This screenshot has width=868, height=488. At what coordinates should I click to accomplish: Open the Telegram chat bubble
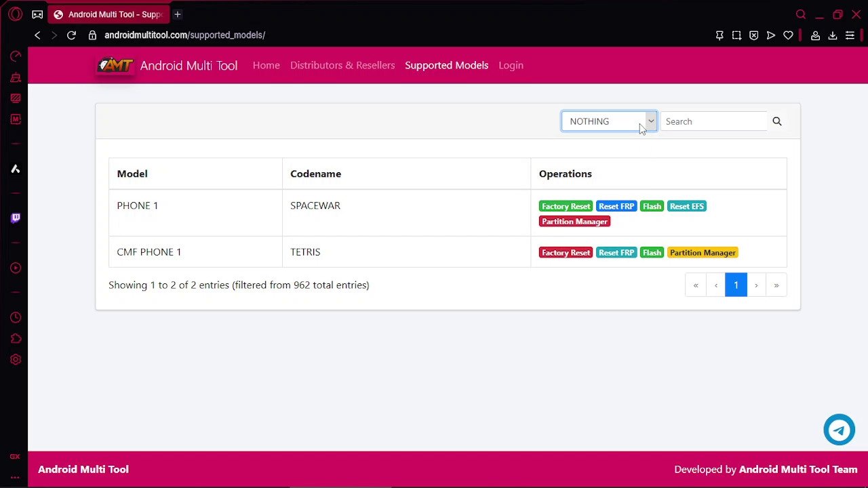[x=839, y=430]
